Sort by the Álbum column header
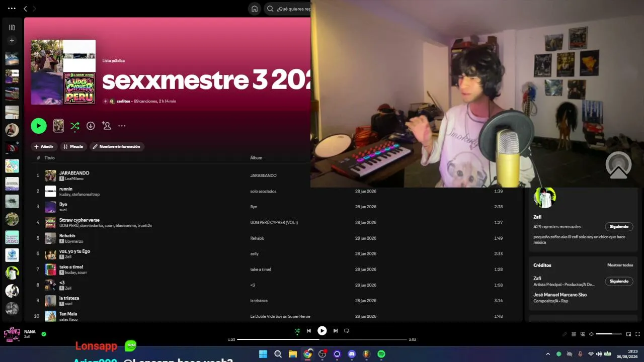 256,158
